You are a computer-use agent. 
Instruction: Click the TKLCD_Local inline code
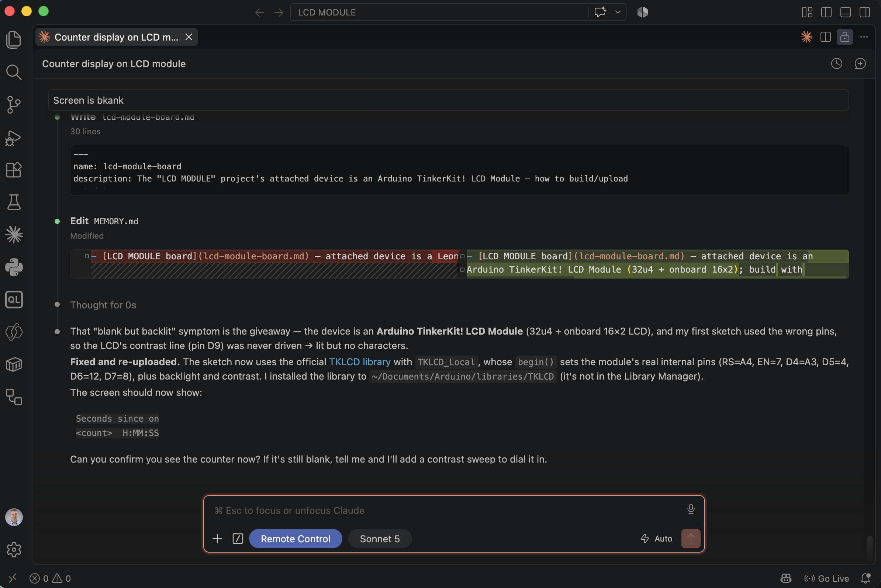click(x=446, y=362)
